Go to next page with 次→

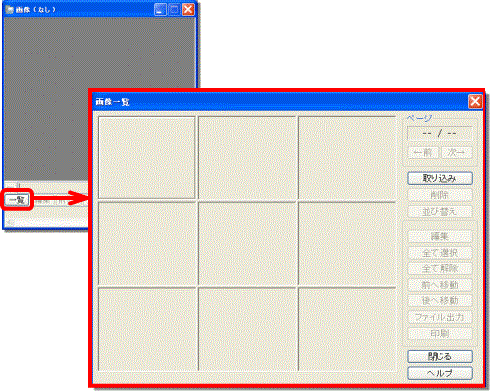coord(457,153)
